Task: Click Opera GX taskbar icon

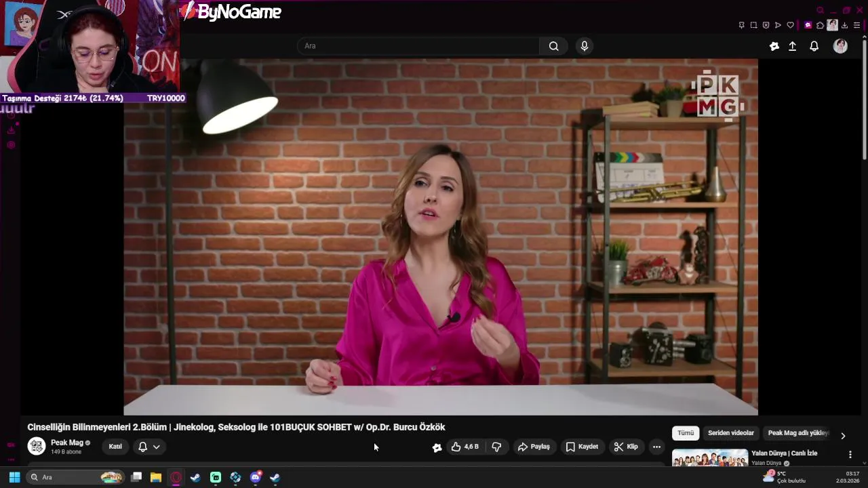Action: click(176, 477)
